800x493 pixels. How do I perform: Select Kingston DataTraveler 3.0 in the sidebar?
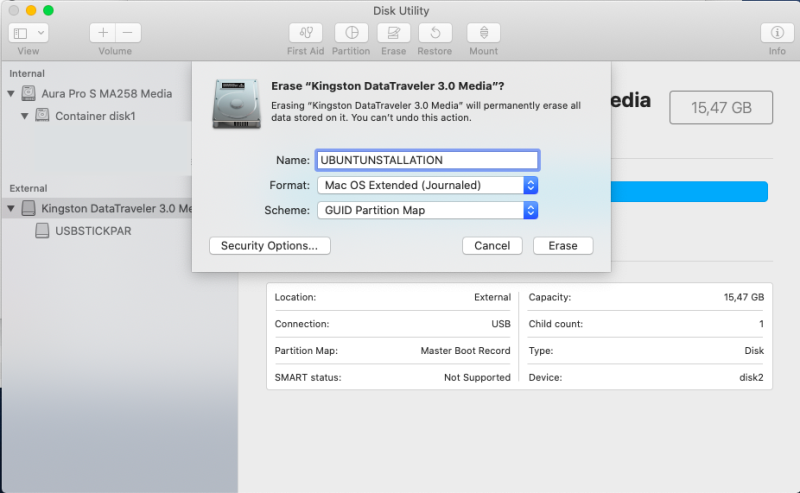pyautogui.click(x=116, y=208)
